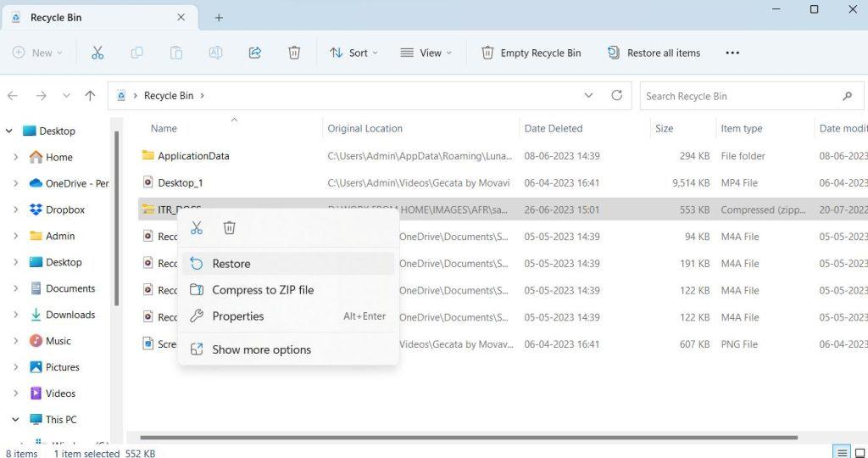Open the address bar history dropdown
This screenshot has height=458, width=868.
point(588,95)
